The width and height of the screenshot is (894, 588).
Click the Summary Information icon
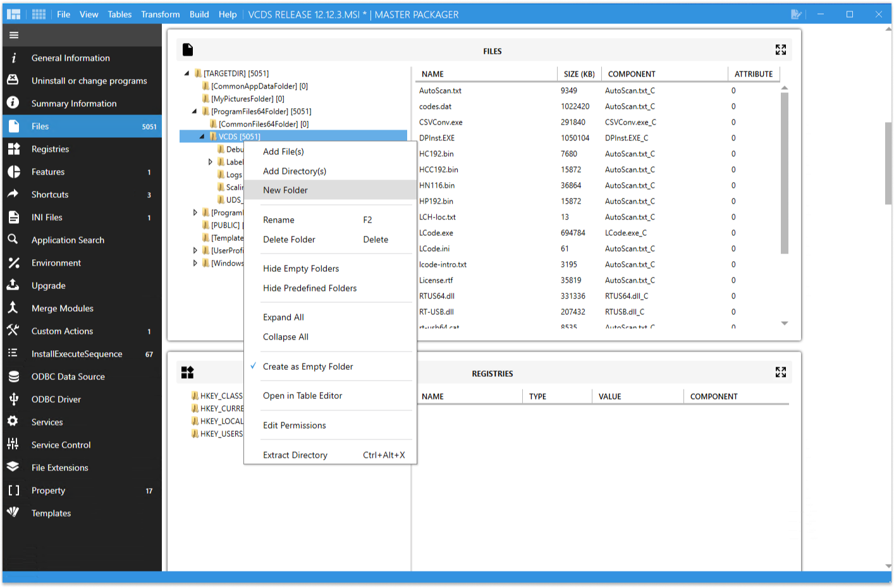click(x=13, y=103)
